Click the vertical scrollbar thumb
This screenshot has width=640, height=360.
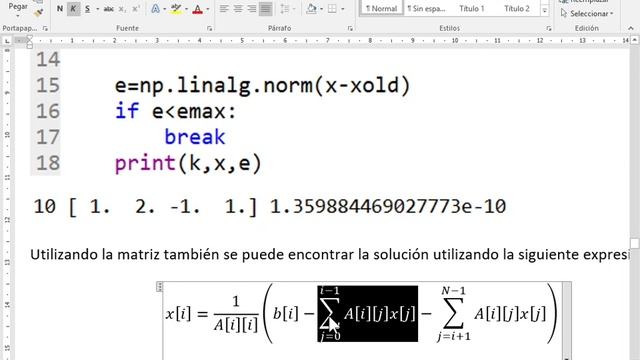tap(635, 243)
